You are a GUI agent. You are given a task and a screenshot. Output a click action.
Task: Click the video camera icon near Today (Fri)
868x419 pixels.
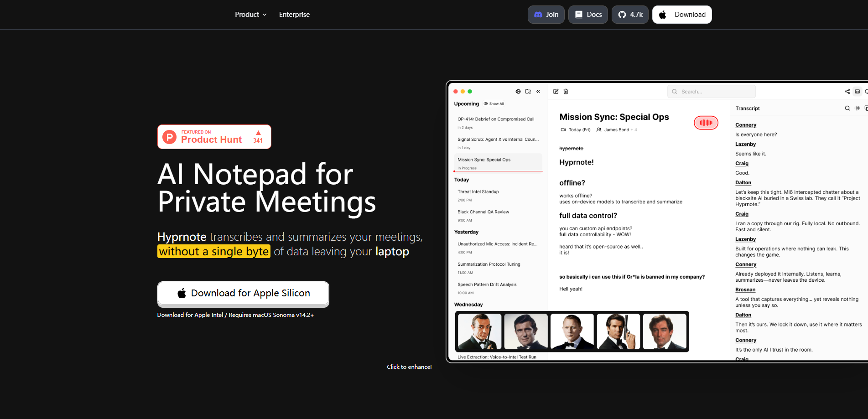[x=563, y=129]
